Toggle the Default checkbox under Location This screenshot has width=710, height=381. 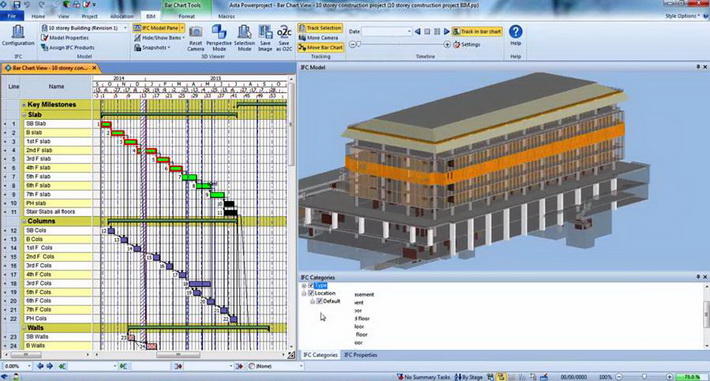coord(319,301)
